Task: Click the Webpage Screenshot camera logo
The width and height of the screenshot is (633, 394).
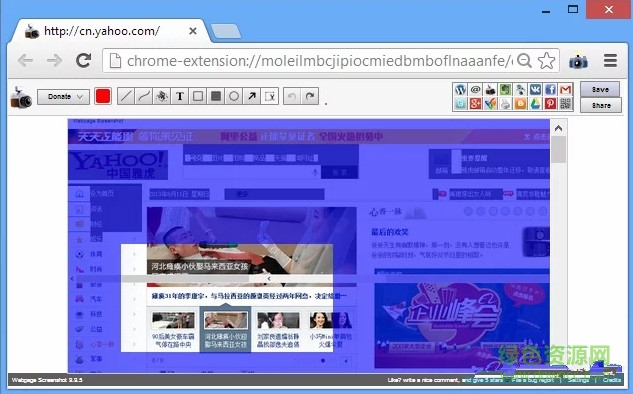Action: tap(21, 97)
